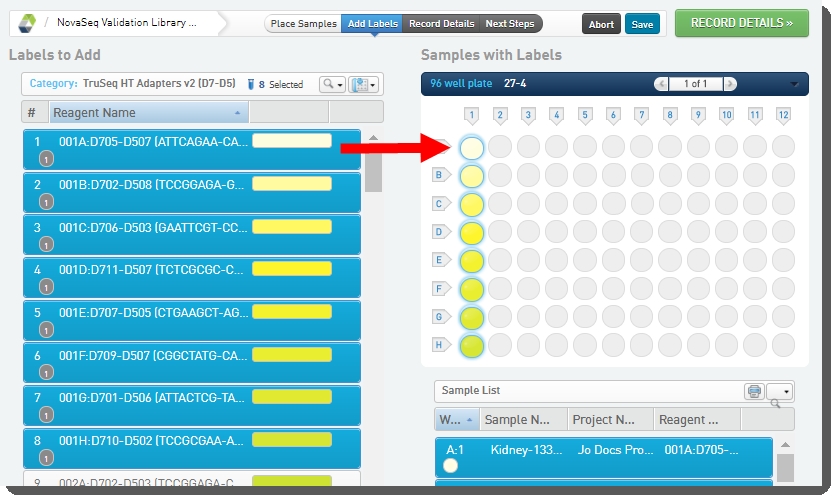837x501 pixels.
Task: Click color swatch of label 001C:D706-D503
Action: (x=291, y=227)
